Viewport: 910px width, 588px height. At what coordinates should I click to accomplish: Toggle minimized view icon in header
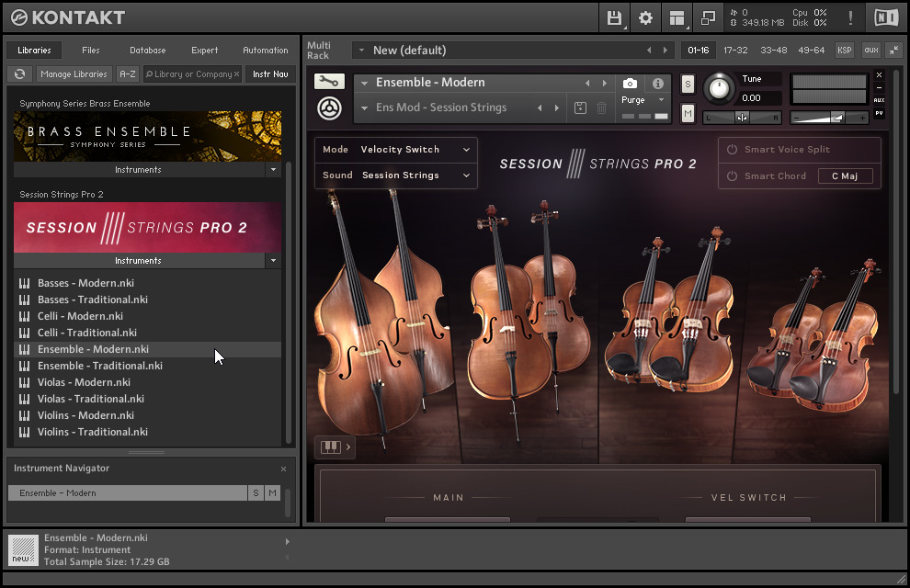(x=708, y=18)
